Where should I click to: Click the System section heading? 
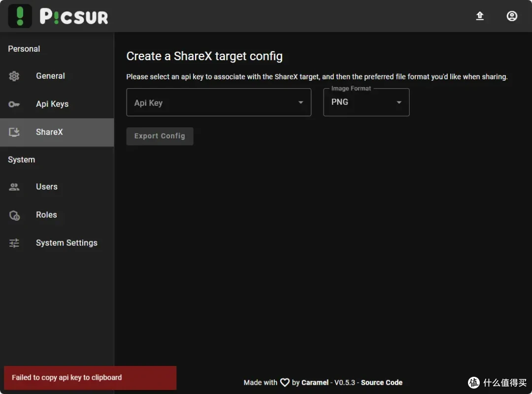point(21,160)
